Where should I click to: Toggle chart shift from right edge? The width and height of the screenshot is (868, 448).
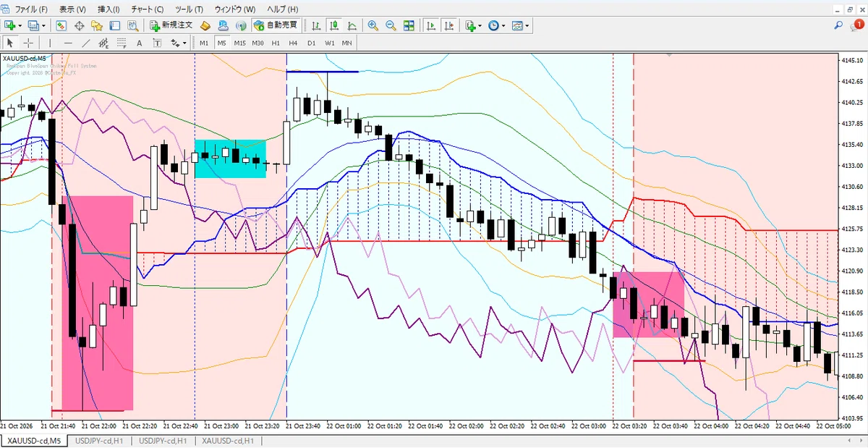coord(449,25)
